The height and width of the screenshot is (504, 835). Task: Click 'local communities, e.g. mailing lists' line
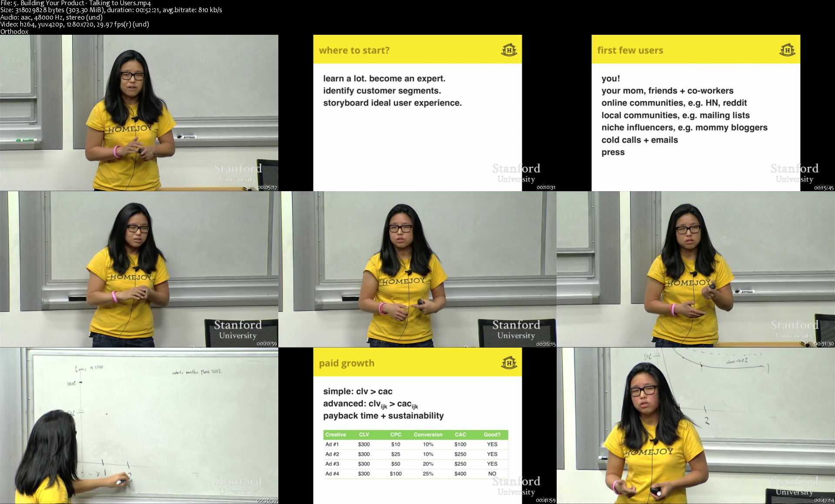pos(675,115)
